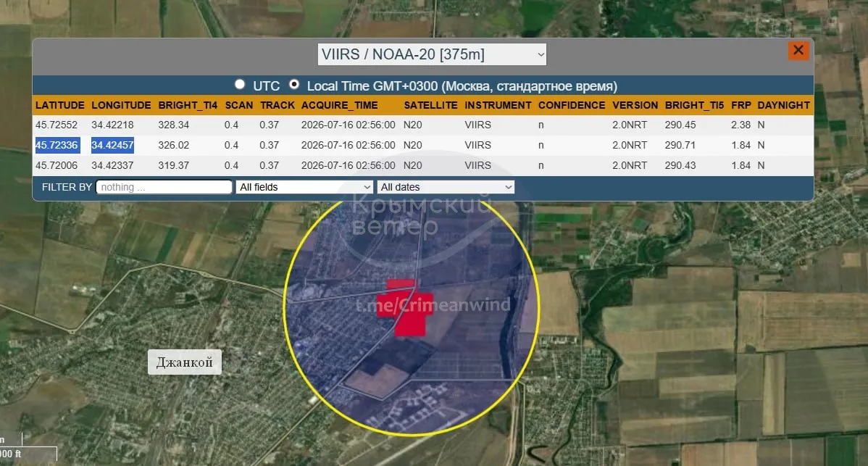Click FRP value 2.38
Screen dimensions: 868x466
740,125
